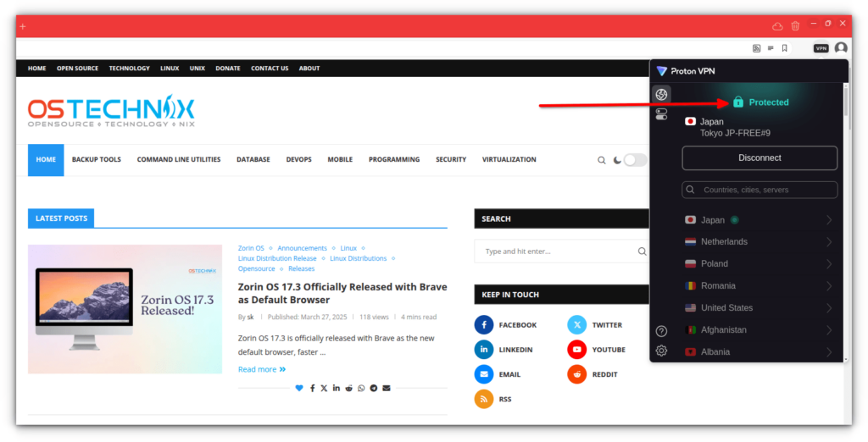Share Zorin post via WhatsApp icon
868x442 pixels.
click(361, 389)
